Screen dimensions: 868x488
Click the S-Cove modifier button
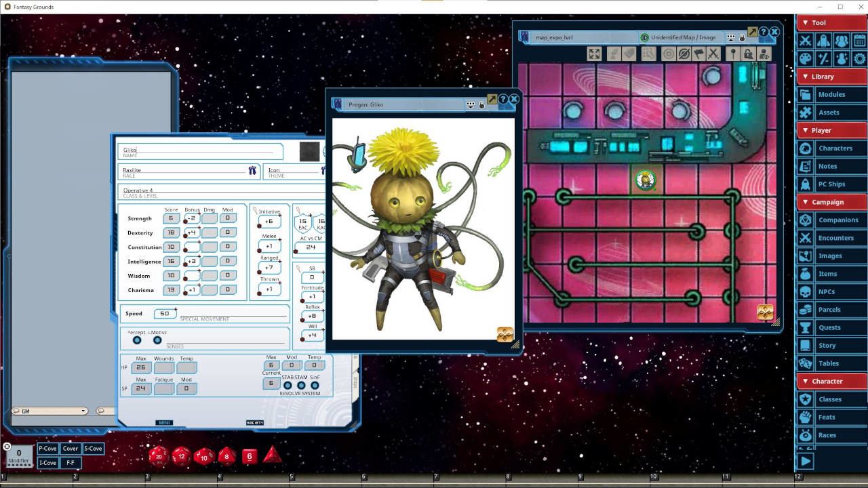click(93, 449)
